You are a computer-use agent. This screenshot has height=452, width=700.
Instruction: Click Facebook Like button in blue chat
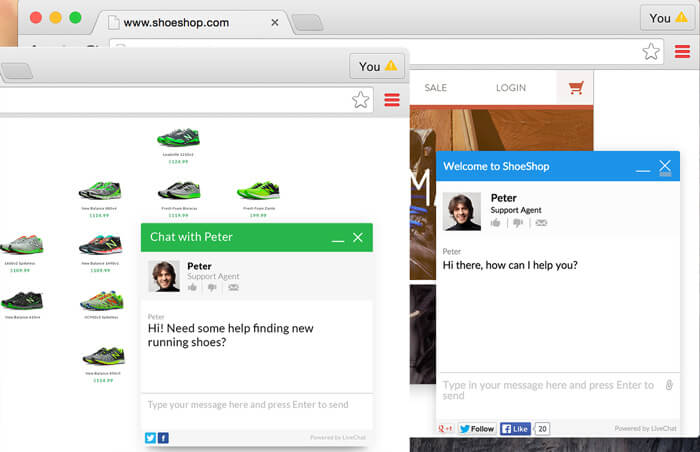pos(515,429)
